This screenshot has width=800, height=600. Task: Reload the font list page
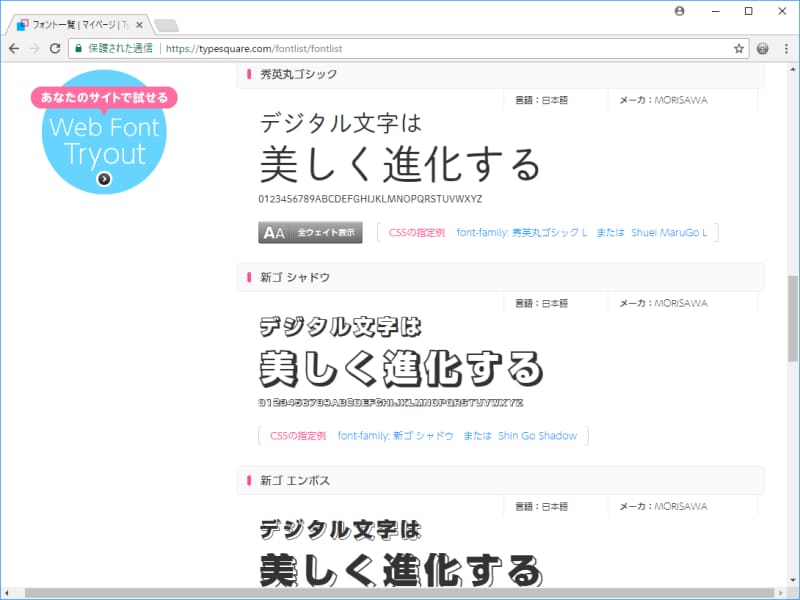tap(56, 47)
